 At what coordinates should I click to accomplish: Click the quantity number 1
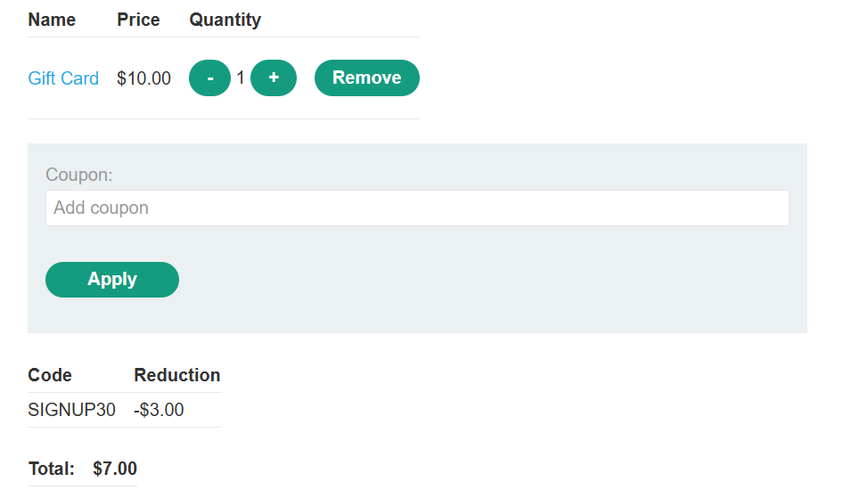(x=241, y=78)
